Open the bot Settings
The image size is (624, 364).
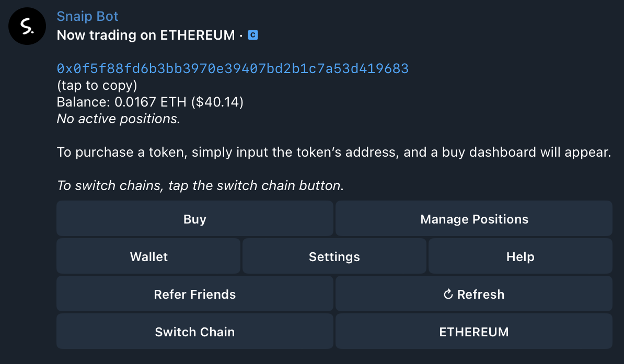click(x=334, y=256)
